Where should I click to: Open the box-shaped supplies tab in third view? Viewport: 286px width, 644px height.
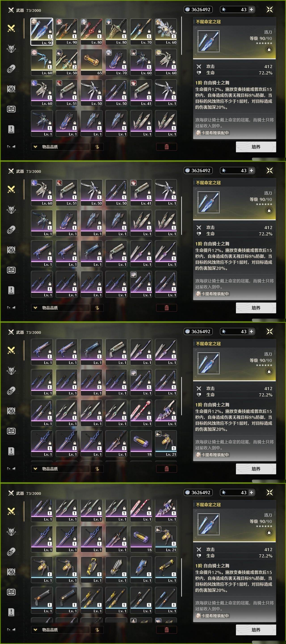[x=11, y=431]
